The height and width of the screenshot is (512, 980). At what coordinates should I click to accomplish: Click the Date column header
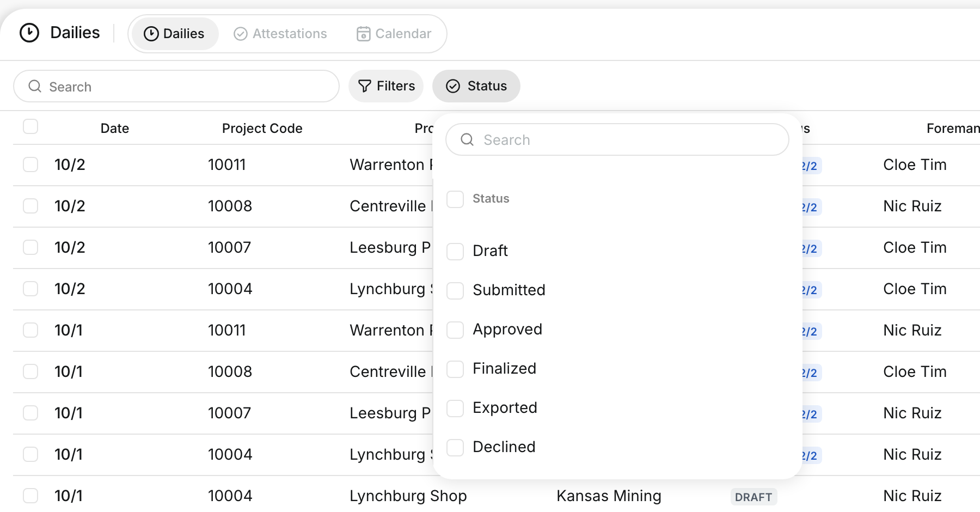[x=115, y=129]
